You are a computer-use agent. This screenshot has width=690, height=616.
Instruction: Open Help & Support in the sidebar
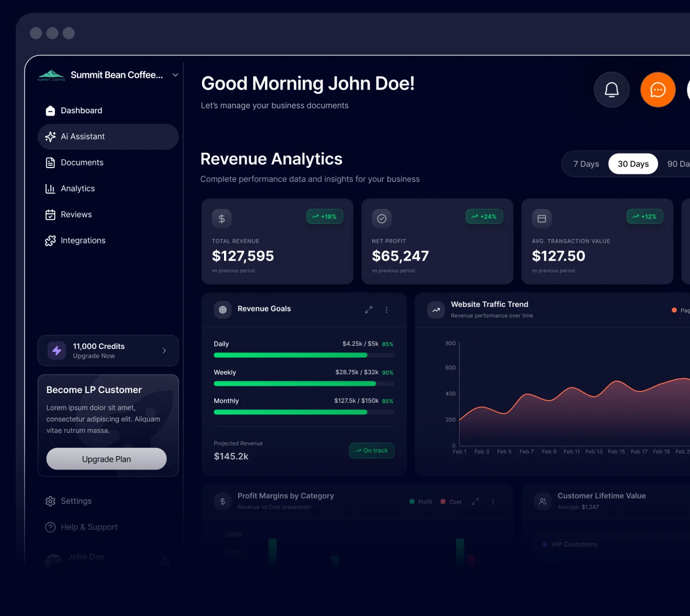tap(108, 527)
